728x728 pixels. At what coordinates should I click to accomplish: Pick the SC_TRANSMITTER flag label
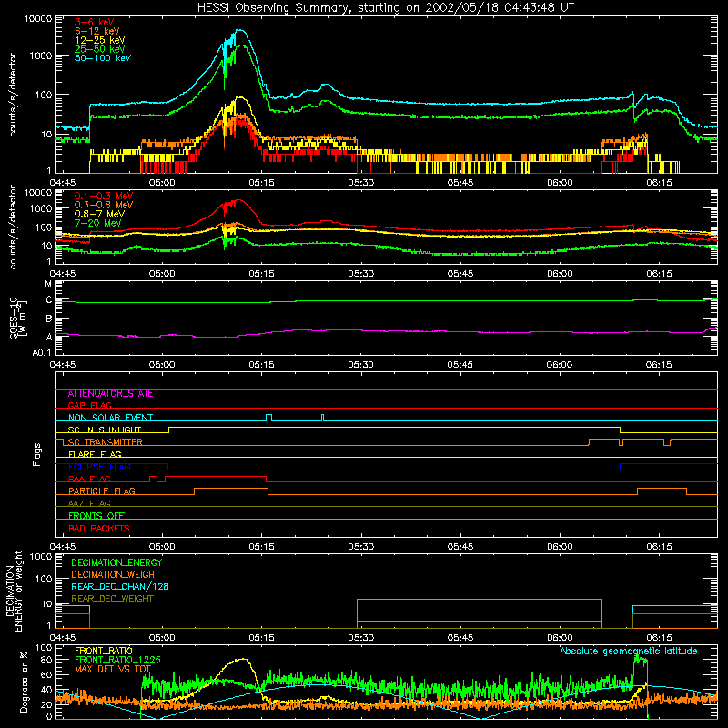[x=106, y=442]
